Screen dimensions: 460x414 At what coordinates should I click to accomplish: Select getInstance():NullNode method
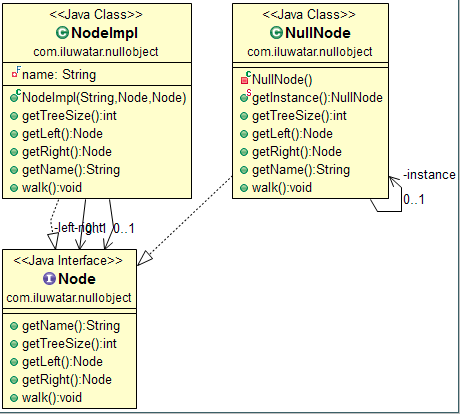coord(317,98)
